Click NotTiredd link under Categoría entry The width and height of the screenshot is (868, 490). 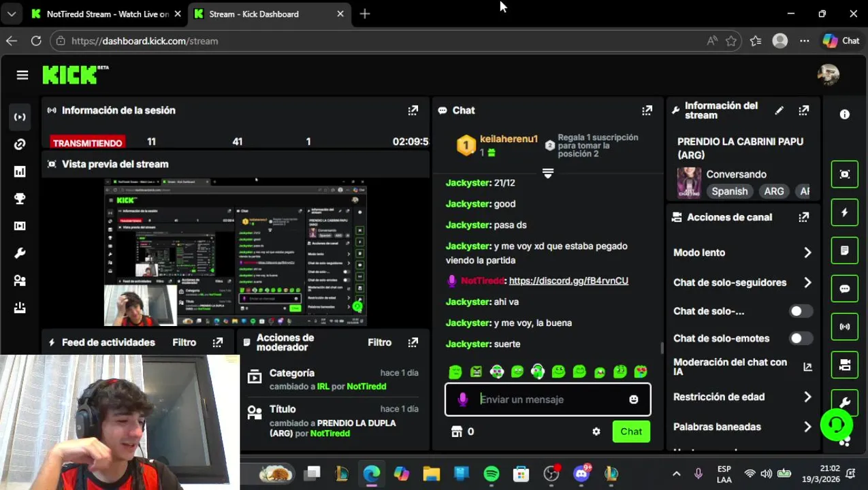(x=366, y=387)
